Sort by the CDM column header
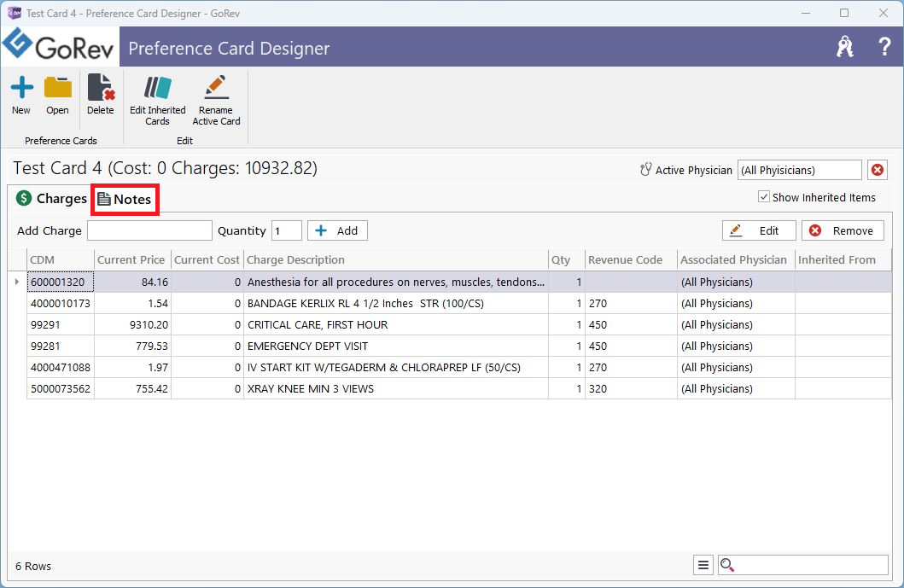 [x=60, y=260]
